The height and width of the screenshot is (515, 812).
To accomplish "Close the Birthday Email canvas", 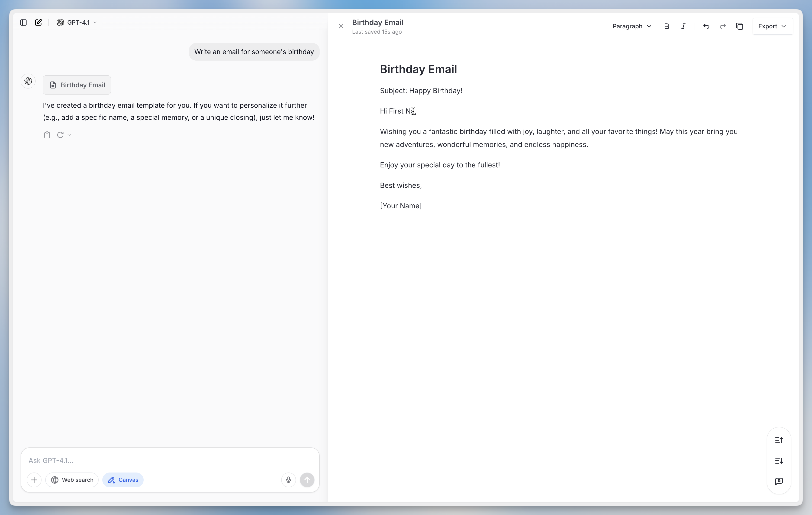I will [x=341, y=26].
